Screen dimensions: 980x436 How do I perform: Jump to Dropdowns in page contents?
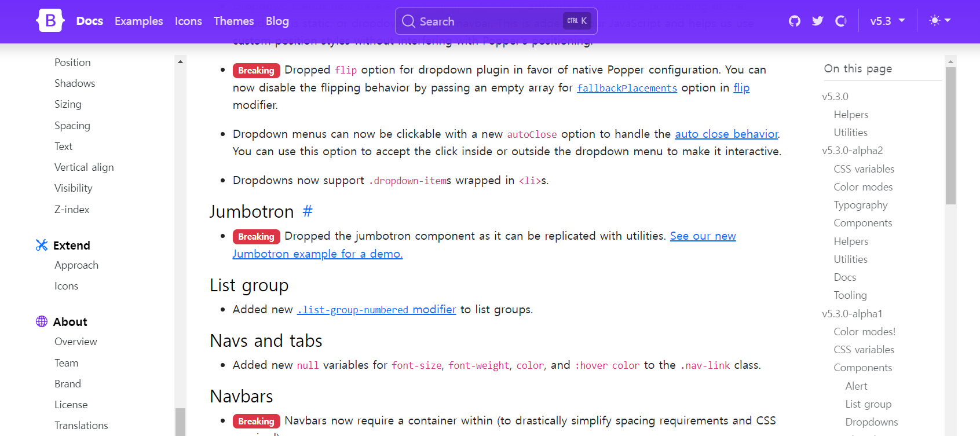coord(871,422)
